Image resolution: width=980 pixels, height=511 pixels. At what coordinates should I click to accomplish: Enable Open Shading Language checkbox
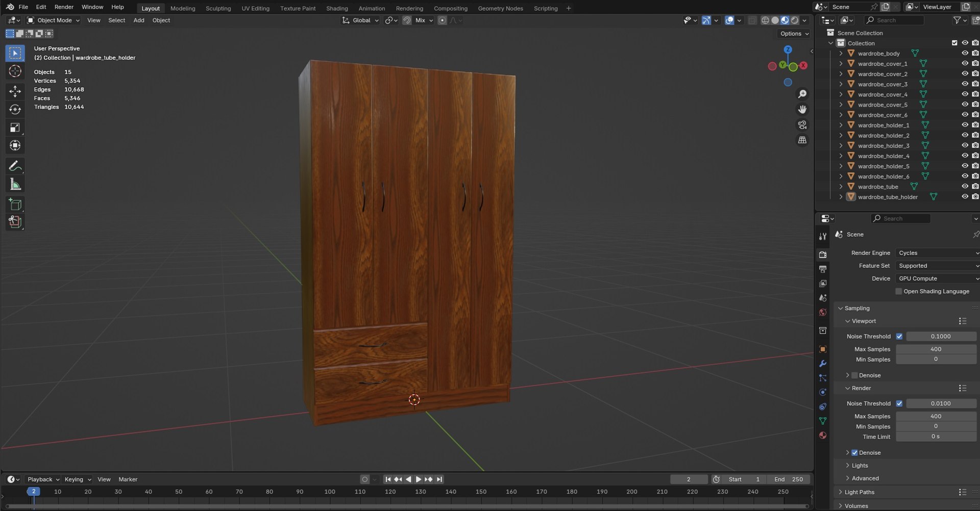899,291
